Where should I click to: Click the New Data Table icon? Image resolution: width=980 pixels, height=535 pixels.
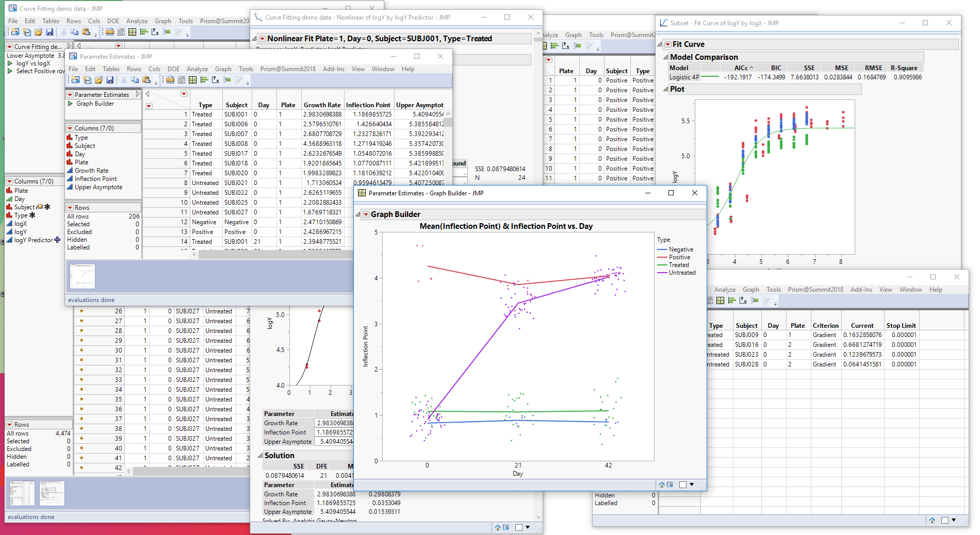(76, 80)
